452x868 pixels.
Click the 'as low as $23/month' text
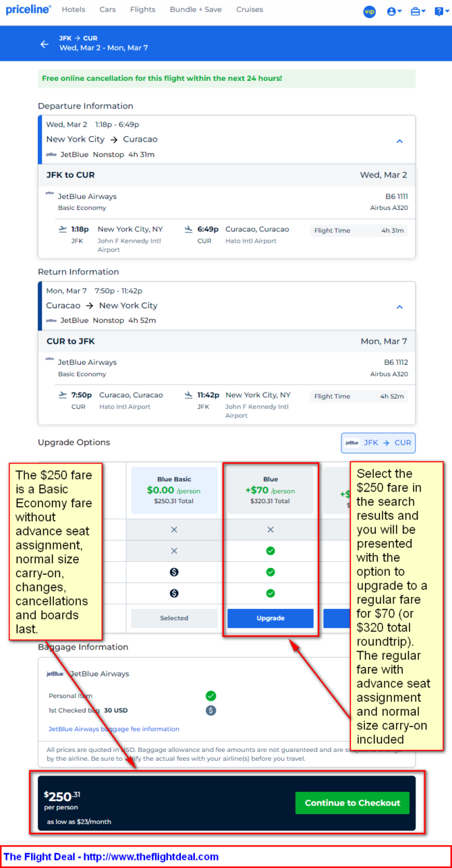pyautogui.click(x=79, y=821)
